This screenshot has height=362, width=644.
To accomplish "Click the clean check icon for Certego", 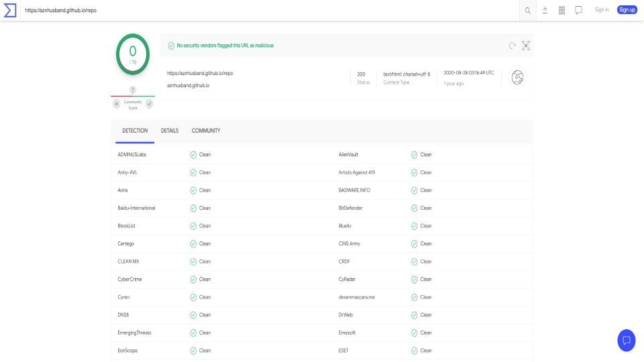I will pyautogui.click(x=193, y=244).
